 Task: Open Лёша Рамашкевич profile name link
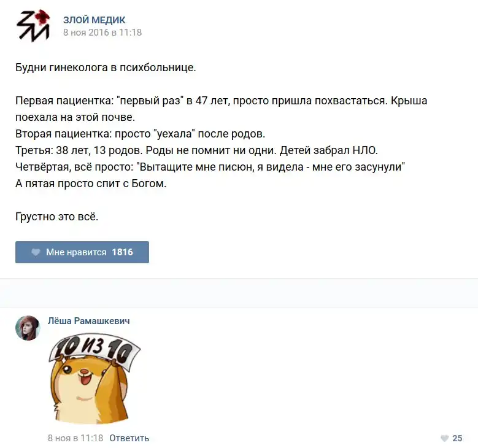point(89,321)
